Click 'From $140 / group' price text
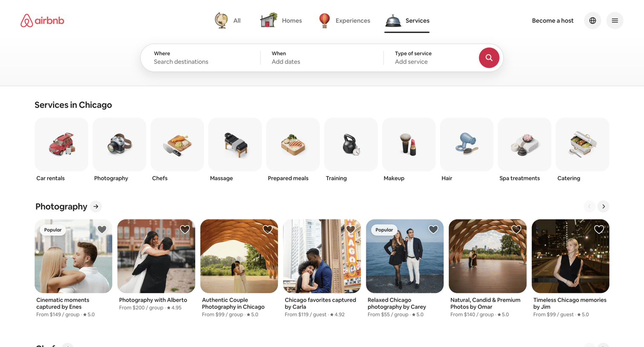 click(x=472, y=315)
